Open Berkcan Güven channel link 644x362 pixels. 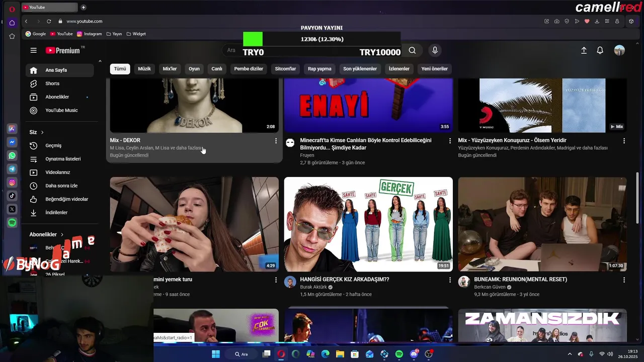[x=490, y=287]
